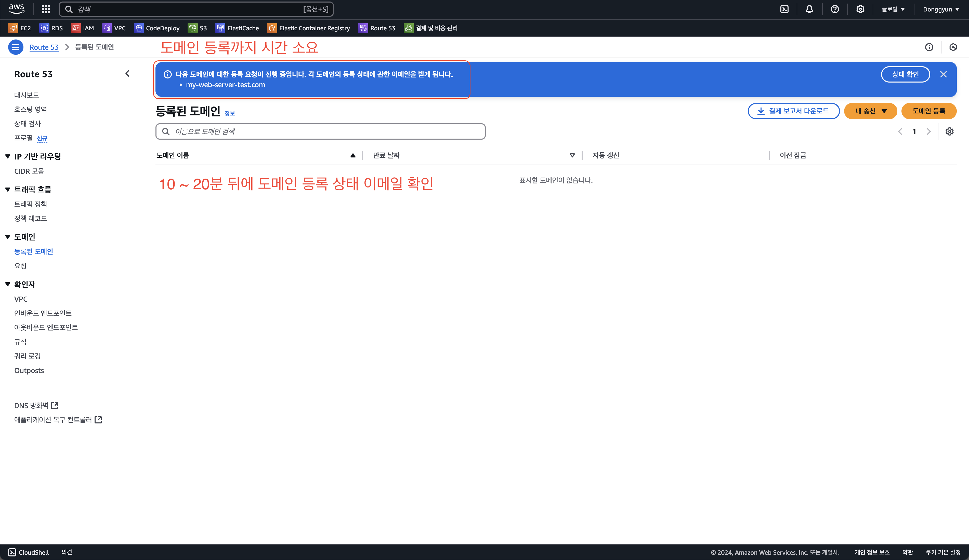969x560 pixels.
Task: Select 요청 under 도메인 section
Action: (20, 265)
